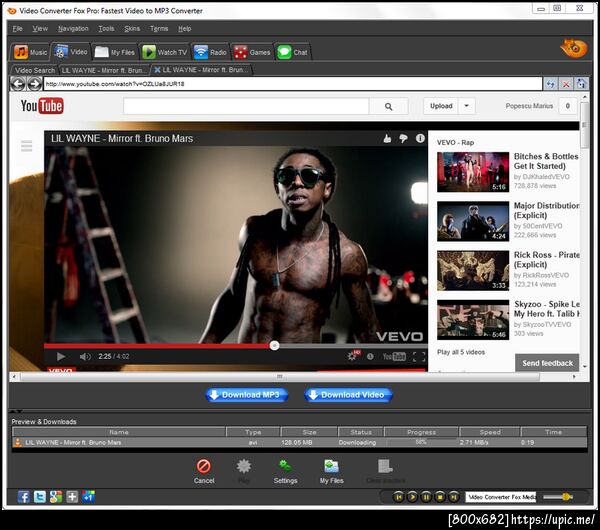Open the Tools menu
The height and width of the screenshot is (530, 600).
coord(106,29)
